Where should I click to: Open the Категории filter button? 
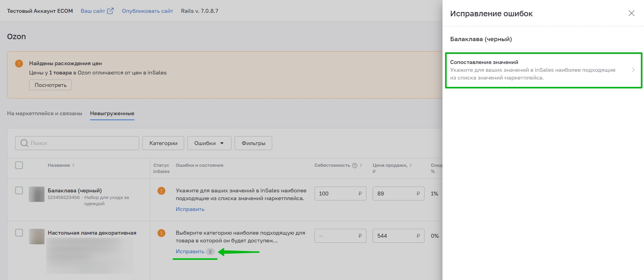163,143
